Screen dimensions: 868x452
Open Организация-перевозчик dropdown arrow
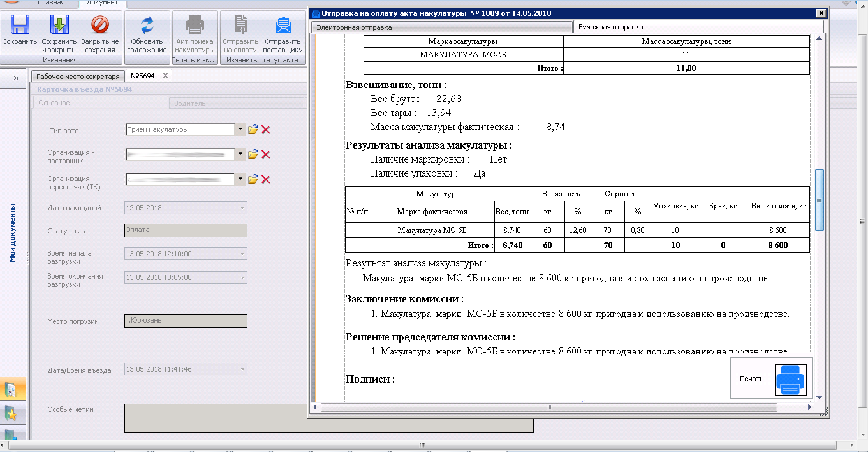tap(240, 179)
